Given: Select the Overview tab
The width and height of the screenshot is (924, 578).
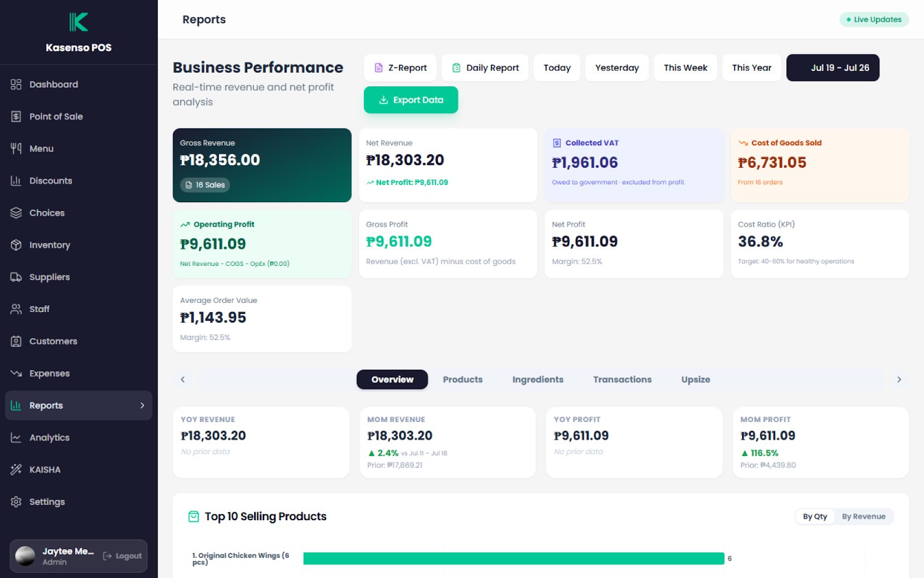Looking at the screenshot, I should point(392,380).
